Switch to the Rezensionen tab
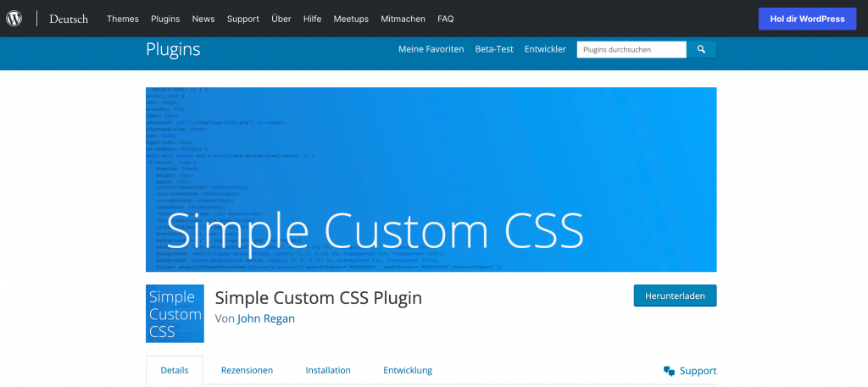 coord(247,370)
